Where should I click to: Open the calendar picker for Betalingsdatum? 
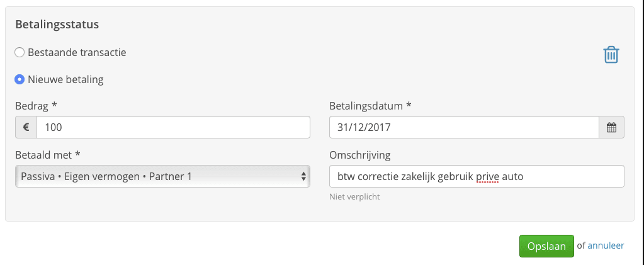click(x=611, y=127)
